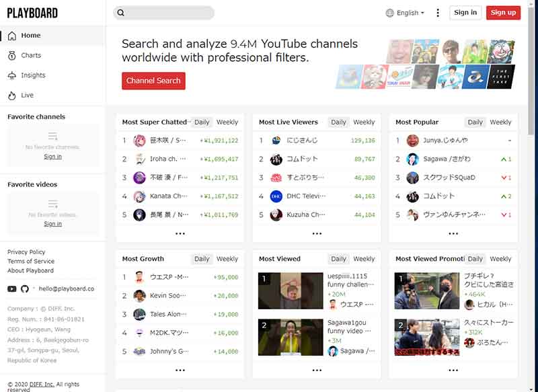
Task: Click the 不破 湊 row in Super Chatted
Action: [180, 178]
